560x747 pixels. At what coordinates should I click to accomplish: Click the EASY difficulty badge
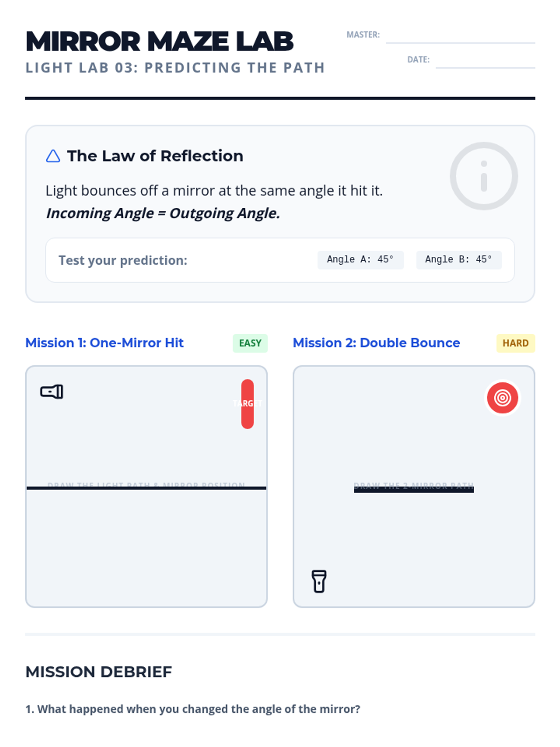250,343
